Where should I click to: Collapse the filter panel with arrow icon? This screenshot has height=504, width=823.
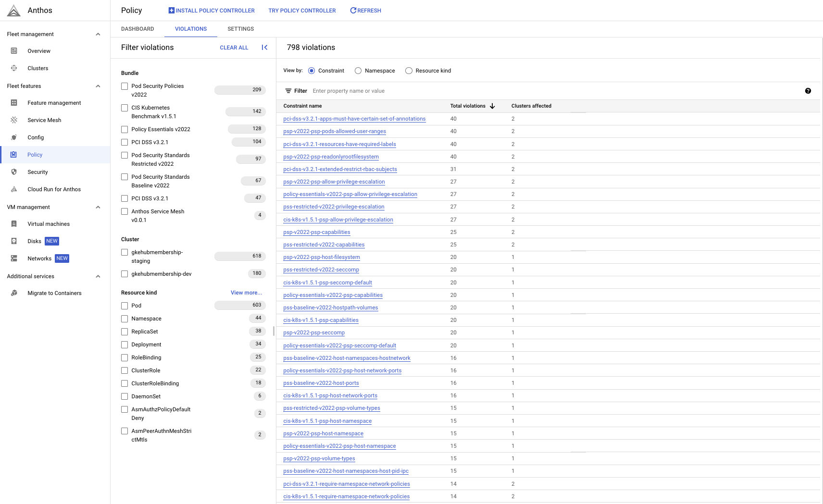264,48
